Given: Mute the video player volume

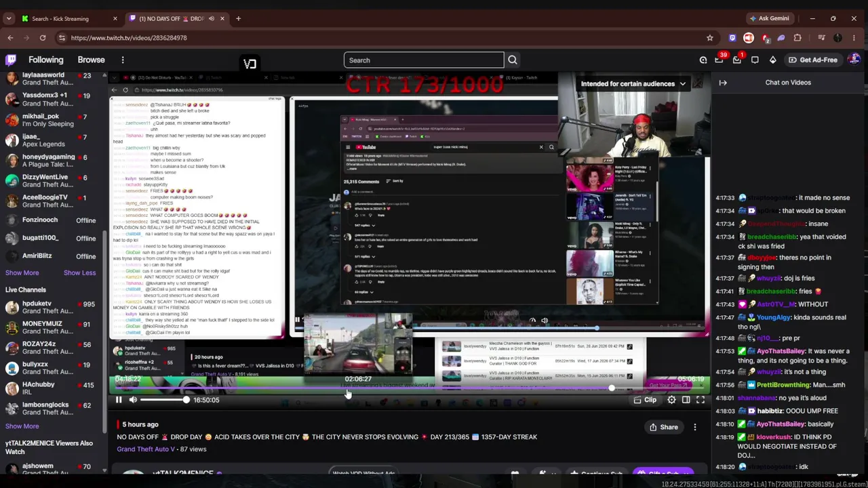Looking at the screenshot, I should [x=133, y=400].
